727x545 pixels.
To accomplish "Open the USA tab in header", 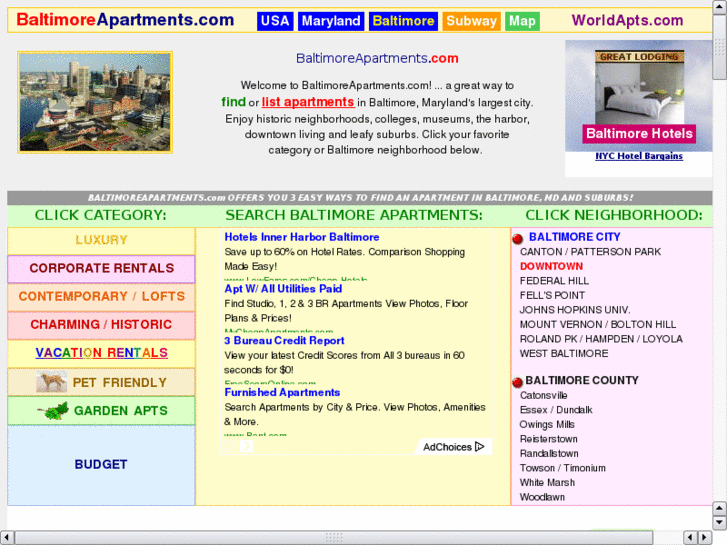I will (x=275, y=21).
